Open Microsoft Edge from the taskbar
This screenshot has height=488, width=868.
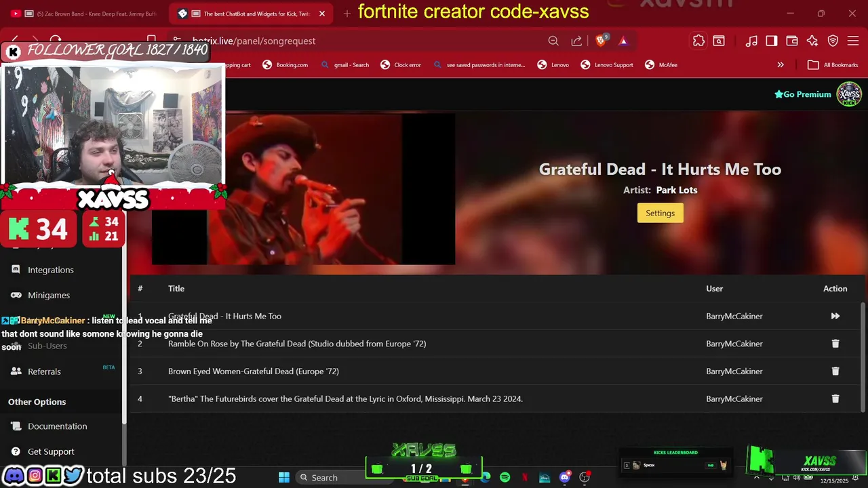click(x=486, y=477)
